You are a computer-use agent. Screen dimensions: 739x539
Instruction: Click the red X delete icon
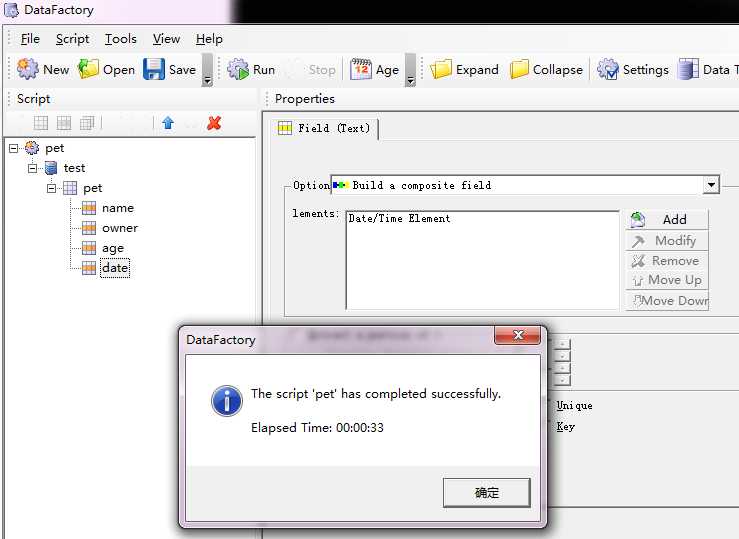[214, 123]
